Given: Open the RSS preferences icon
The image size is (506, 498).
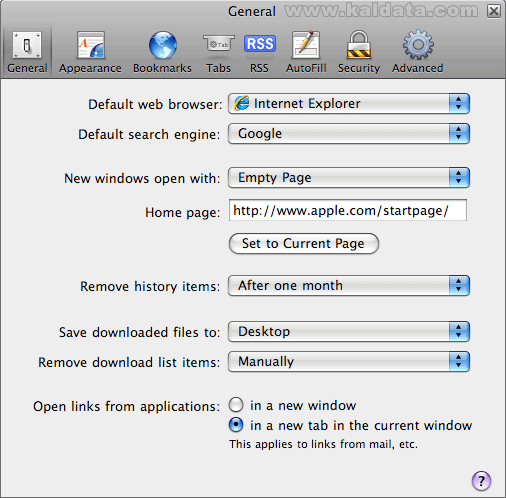Looking at the screenshot, I should click(x=260, y=44).
